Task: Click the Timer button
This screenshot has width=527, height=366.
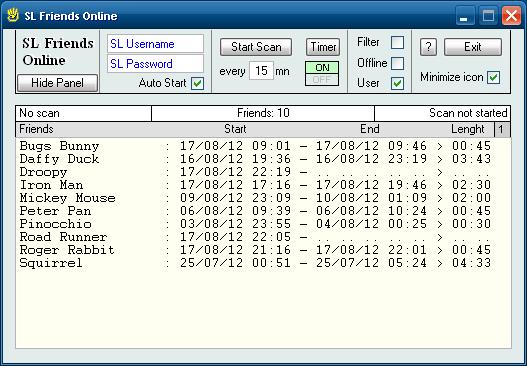Action: point(323,47)
